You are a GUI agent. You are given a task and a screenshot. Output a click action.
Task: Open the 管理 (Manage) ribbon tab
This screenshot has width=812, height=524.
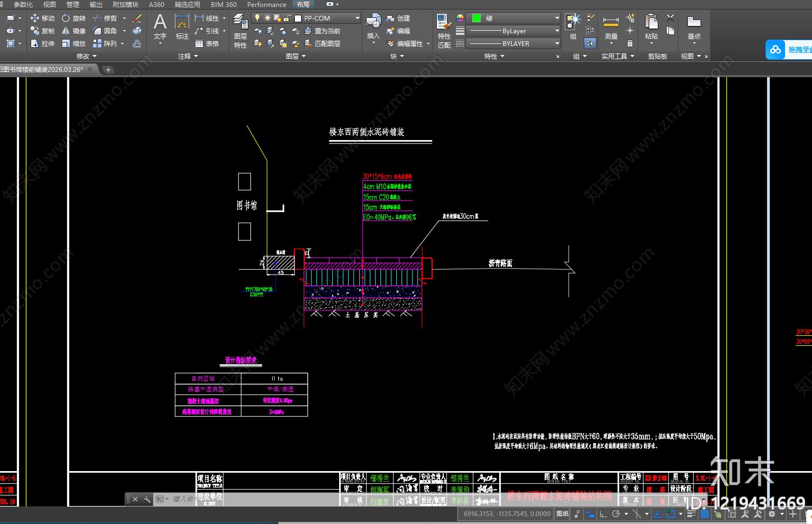[x=73, y=4]
